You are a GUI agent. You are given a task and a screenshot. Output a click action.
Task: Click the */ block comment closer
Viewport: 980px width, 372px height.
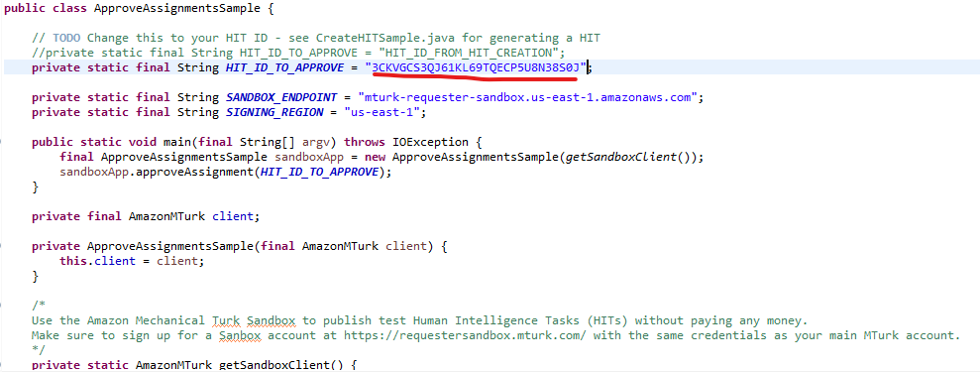(x=39, y=350)
